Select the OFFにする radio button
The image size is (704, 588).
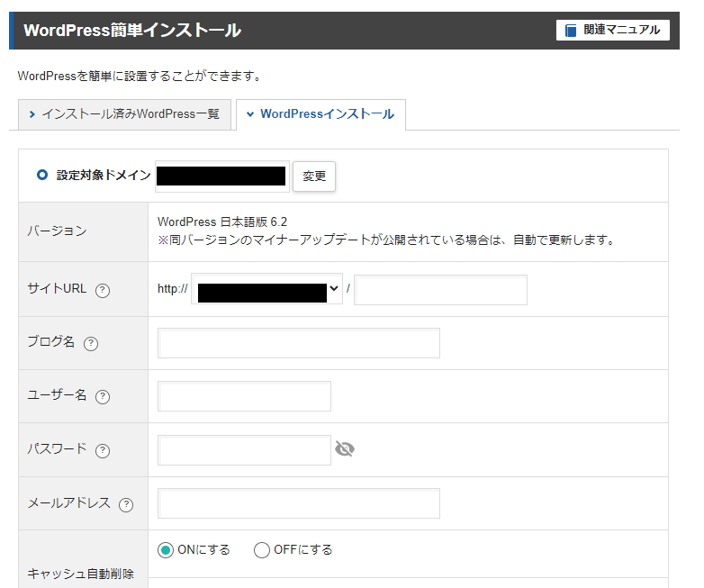pyautogui.click(x=262, y=550)
